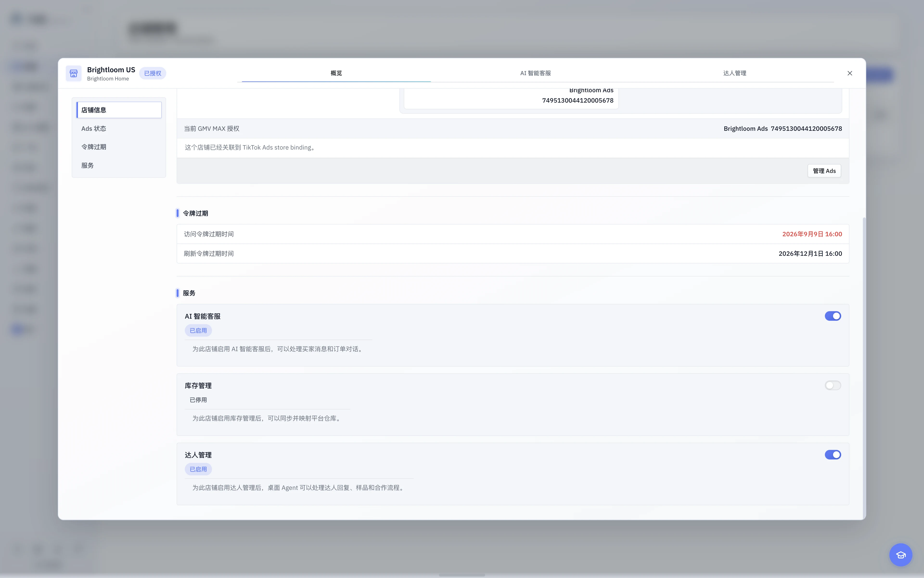Select 店铺信息 in the side navigation
Screen dimensions: 924x578
point(119,110)
